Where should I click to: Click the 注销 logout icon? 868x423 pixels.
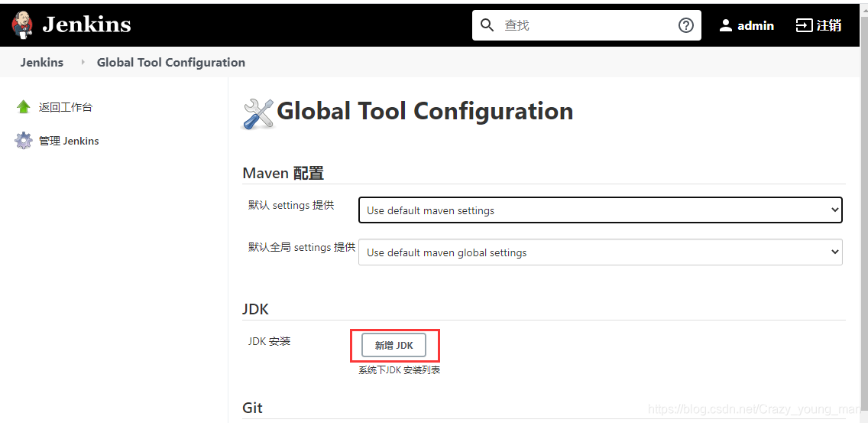tap(804, 25)
